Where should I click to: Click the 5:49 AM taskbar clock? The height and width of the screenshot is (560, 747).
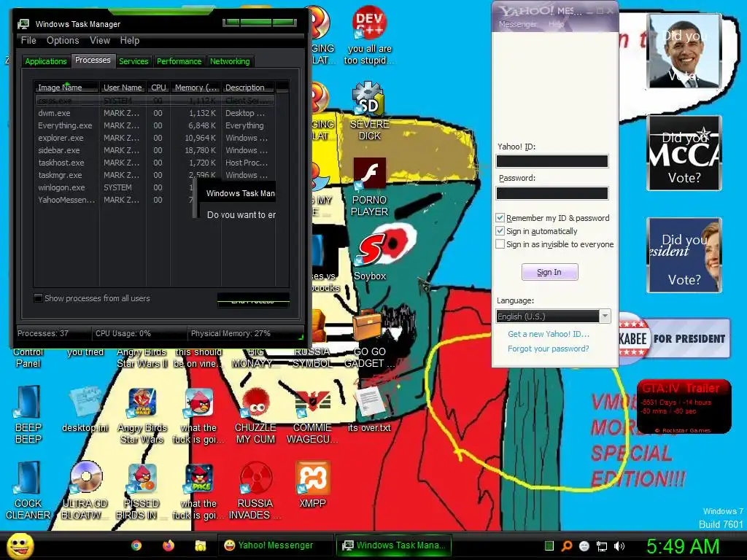pyautogui.click(x=683, y=546)
